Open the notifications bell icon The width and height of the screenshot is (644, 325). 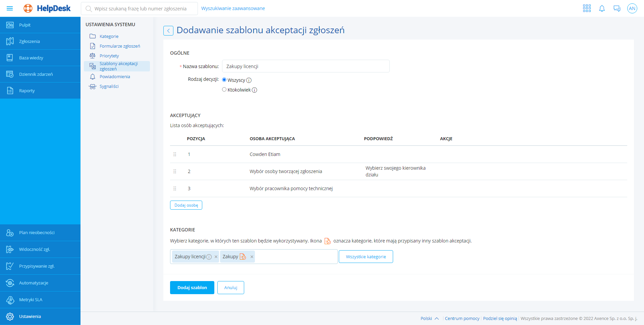(602, 8)
